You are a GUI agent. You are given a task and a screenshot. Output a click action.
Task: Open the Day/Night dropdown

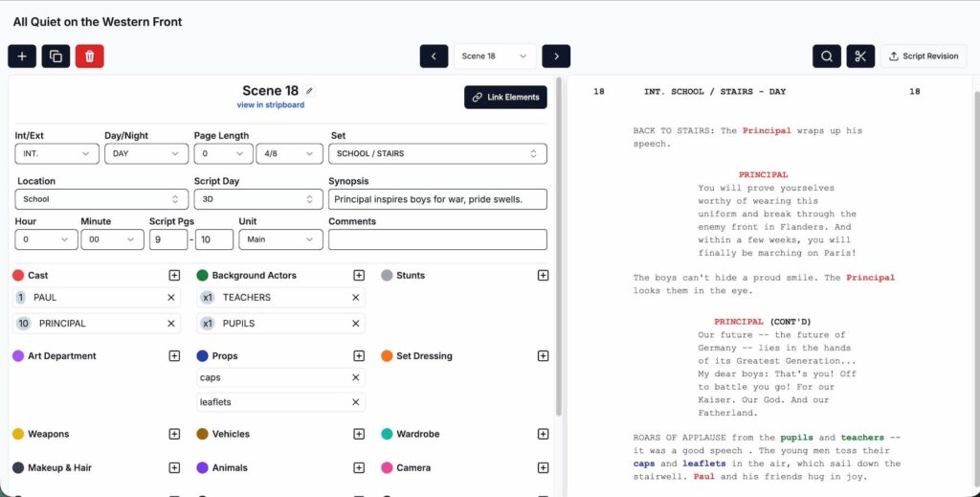[x=145, y=153]
